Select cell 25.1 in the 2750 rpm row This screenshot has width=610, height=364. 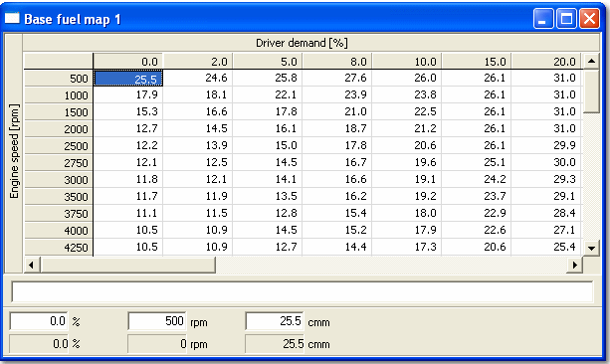point(477,162)
